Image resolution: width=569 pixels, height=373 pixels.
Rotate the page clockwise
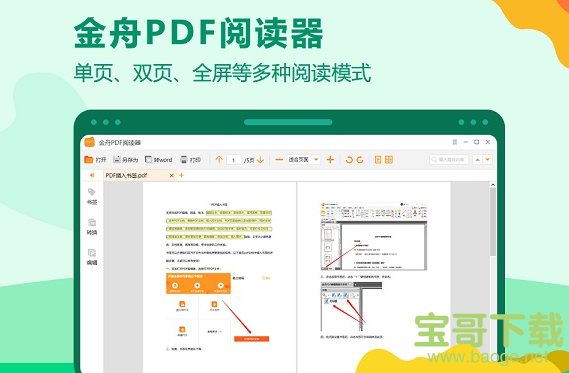point(360,160)
